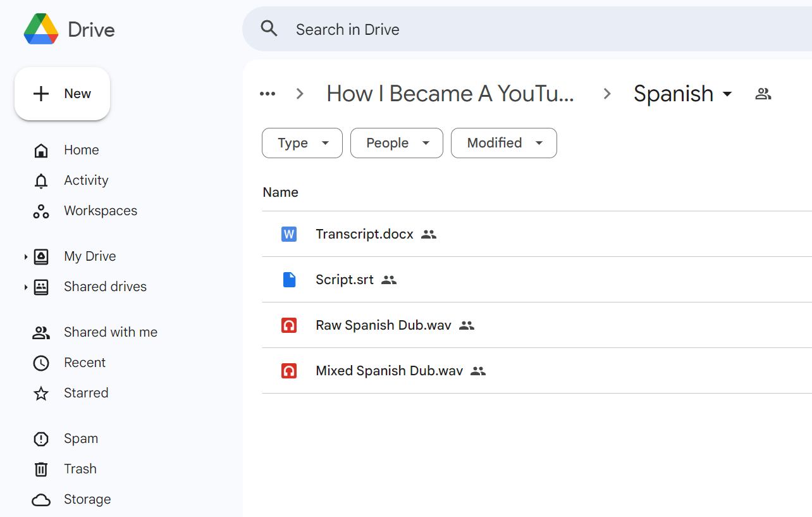The height and width of the screenshot is (517, 812).
Task: Click the Google Drive logo icon
Action: click(x=41, y=29)
